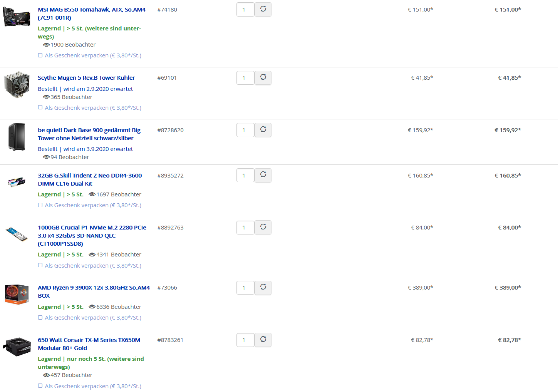Screen dimensions: 558x392
Task: Enable gift wrapping for Scythe Mugen 5
Action: (x=40, y=108)
